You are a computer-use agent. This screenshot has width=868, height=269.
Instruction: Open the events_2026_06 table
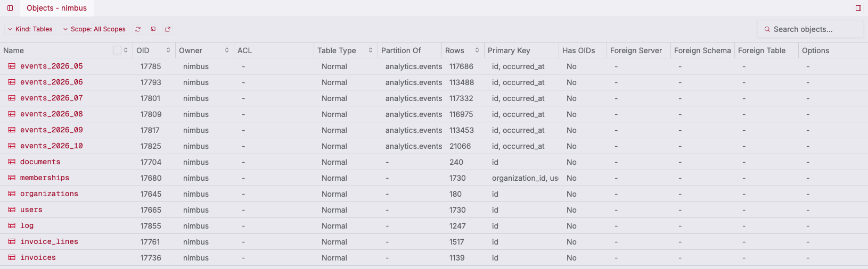coord(52,82)
